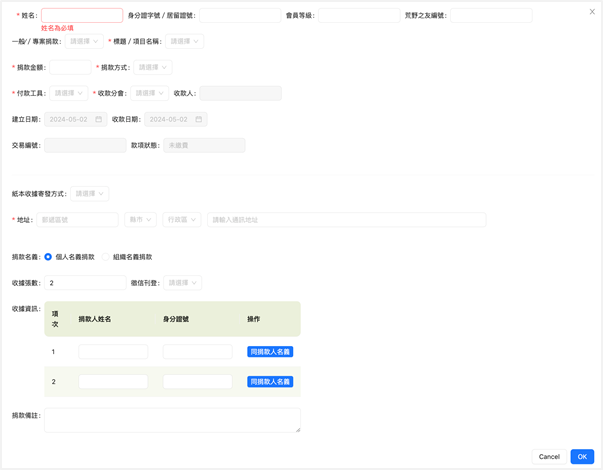Close the dialog with the X icon
603x470 pixels.
pos(592,12)
